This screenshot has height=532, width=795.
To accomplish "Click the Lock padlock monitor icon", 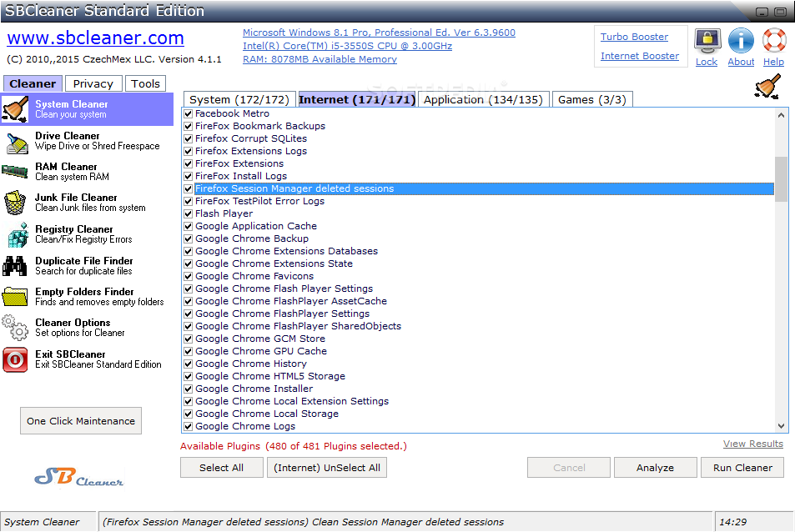I will 707,42.
